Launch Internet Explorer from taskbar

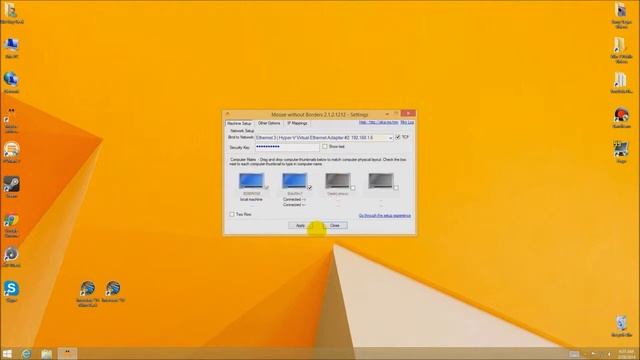point(27,353)
